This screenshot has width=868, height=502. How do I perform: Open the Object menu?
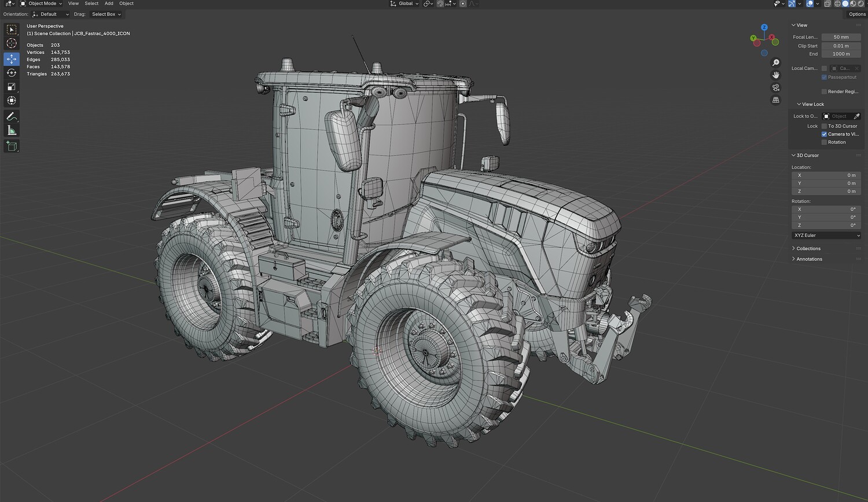[126, 3]
